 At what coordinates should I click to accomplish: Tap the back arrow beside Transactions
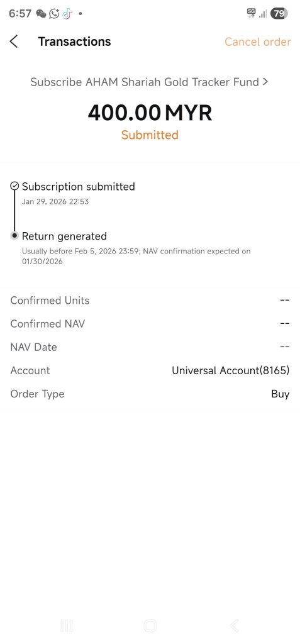tap(14, 42)
